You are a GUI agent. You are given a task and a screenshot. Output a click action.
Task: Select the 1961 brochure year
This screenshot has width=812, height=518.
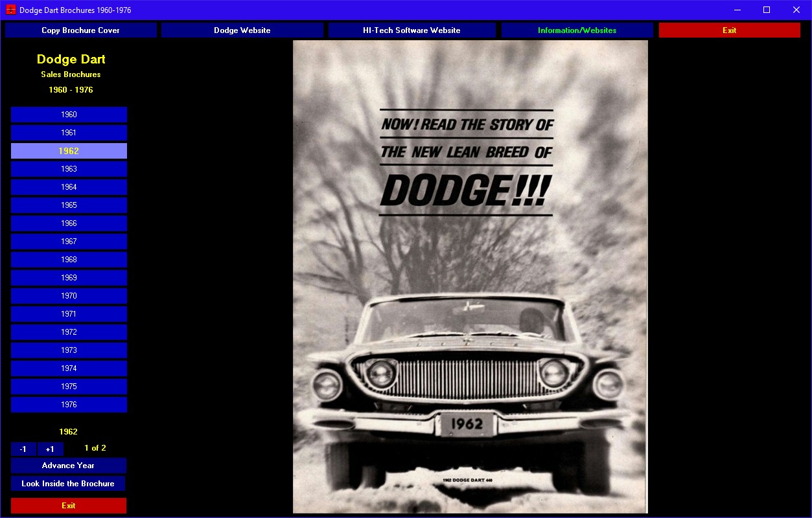click(69, 133)
